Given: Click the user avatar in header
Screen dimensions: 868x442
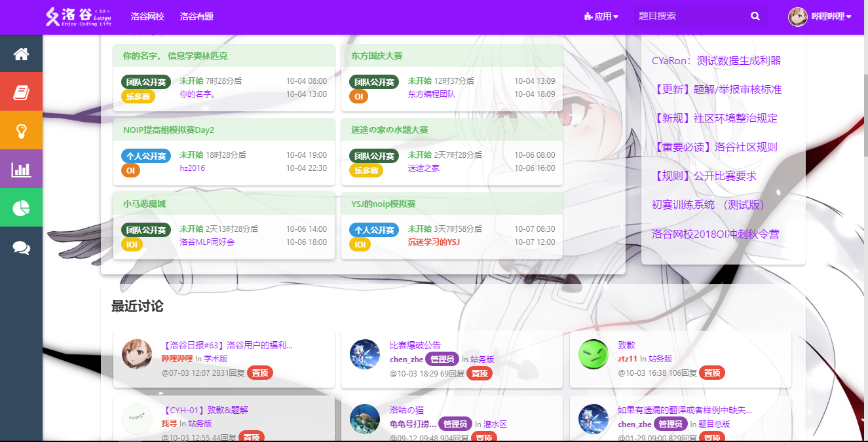Looking at the screenshot, I should pyautogui.click(x=797, y=16).
